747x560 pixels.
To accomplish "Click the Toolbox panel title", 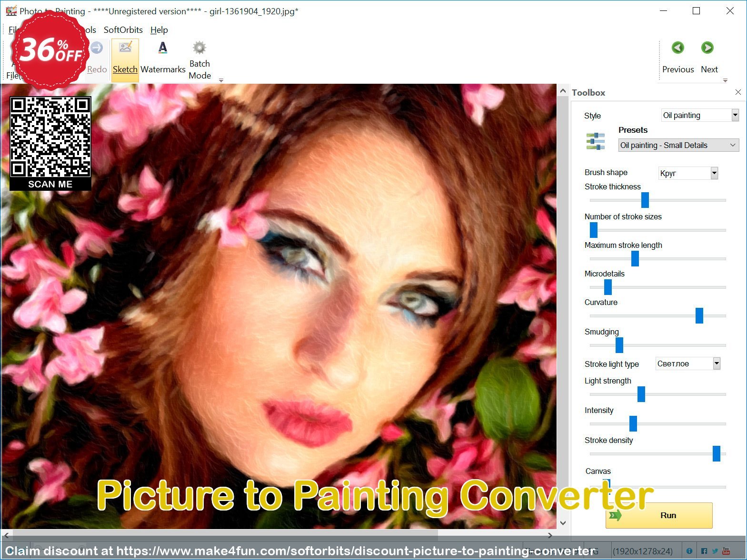I will 588,93.
